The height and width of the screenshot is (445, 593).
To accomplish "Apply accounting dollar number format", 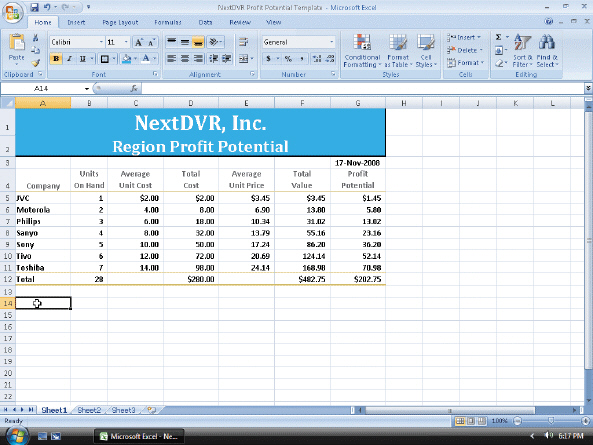I will pyautogui.click(x=268, y=59).
